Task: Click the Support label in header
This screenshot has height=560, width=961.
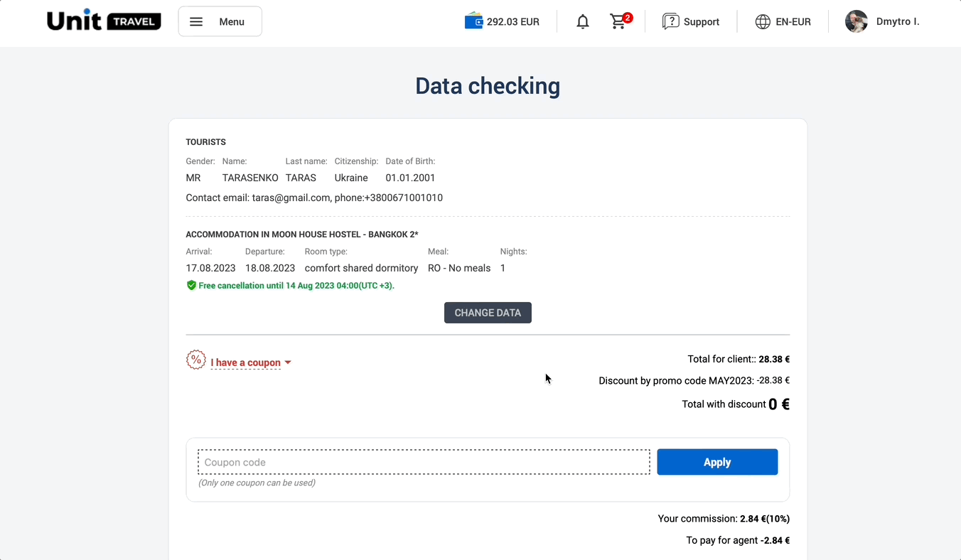Action: click(x=701, y=22)
